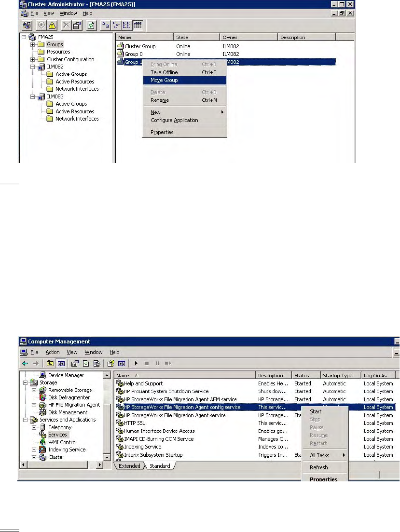Screen dimensions: 400x532
Task: Click tree pane horizontal scroll right arrow
Action: (x=99, y=464)
